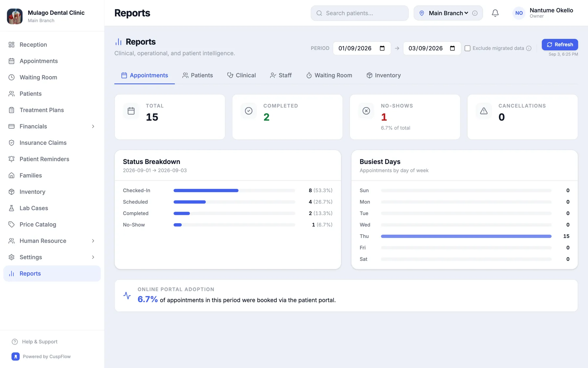
Task: Click the end date 03/09/2026 field
Action: 432,48
